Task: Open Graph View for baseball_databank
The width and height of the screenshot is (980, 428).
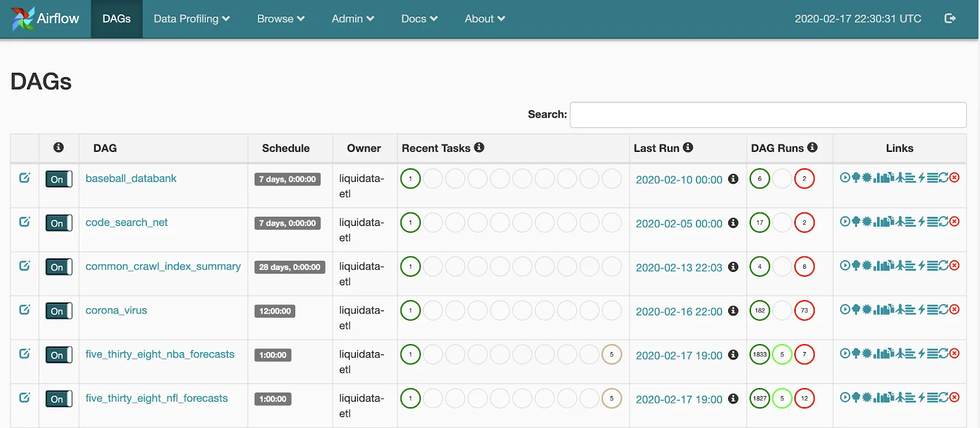Action: click(867, 178)
